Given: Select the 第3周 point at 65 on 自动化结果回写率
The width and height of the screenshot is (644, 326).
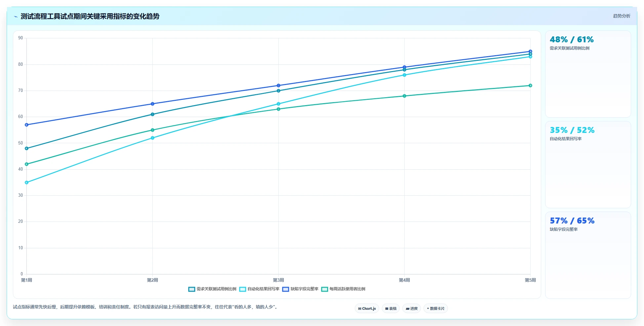Looking at the screenshot, I should pyautogui.click(x=278, y=104).
